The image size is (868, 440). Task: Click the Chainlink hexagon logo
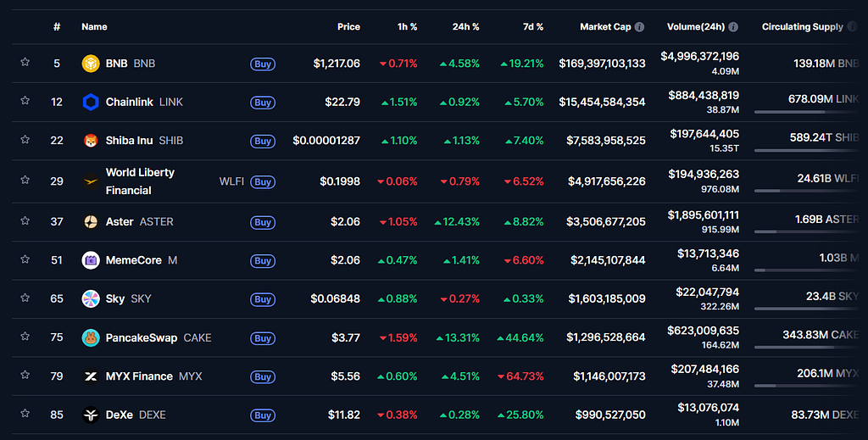91,102
